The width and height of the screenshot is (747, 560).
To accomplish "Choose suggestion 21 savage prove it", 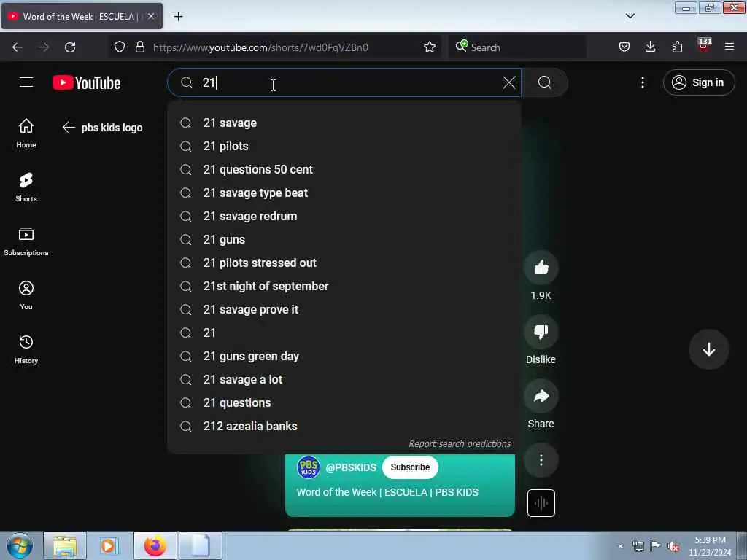I will 344,309.
